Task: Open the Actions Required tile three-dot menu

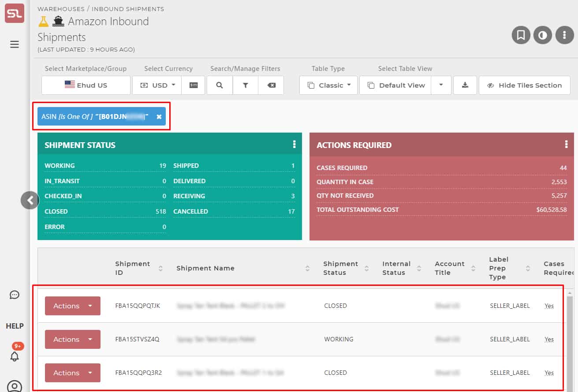Action: (x=566, y=144)
